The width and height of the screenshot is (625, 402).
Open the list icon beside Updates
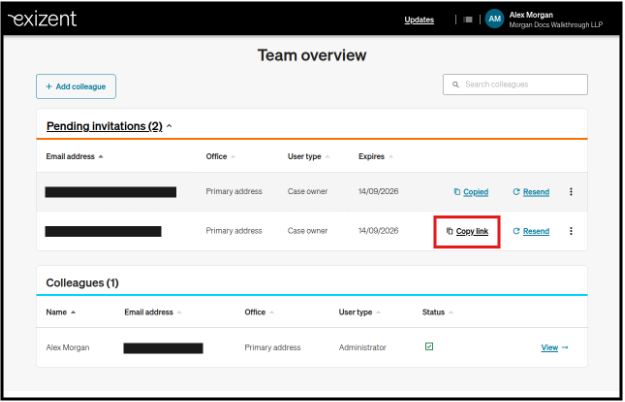(x=468, y=20)
